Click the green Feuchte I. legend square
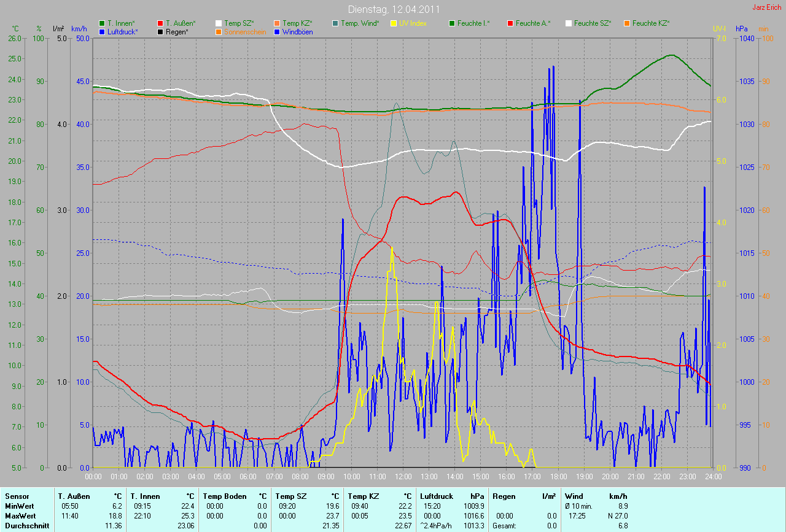Image resolution: width=786 pixels, height=532 pixels. (x=452, y=23)
